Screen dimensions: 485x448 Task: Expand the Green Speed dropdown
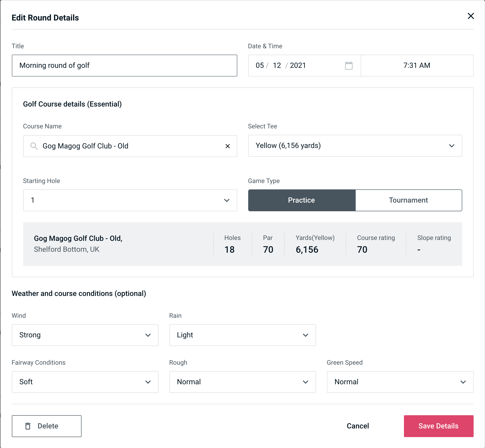click(400, 382)
